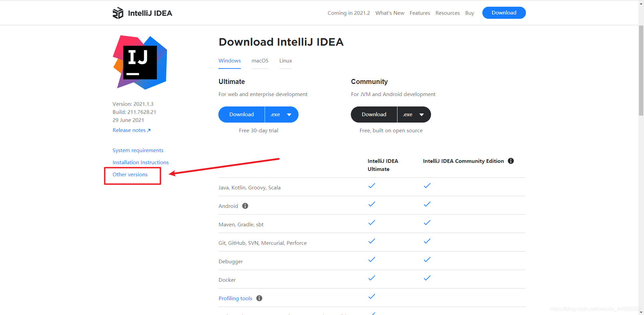Click 'For web and enterprise development' text
This screenshot has height=315, width=644.
pyautogui.click(x=263, y=94)
